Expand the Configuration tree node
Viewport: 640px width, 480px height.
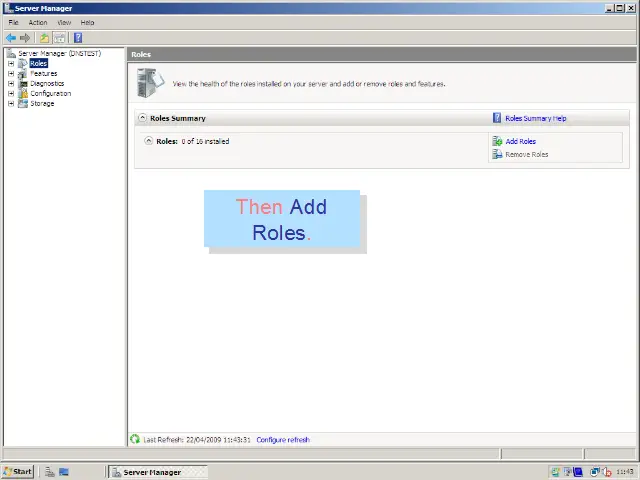click(11, 93)
